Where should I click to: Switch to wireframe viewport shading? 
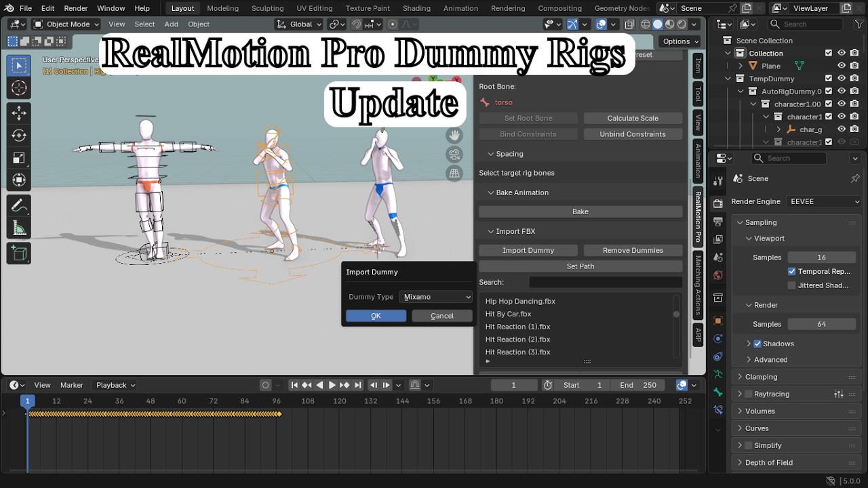click(645, 24)
